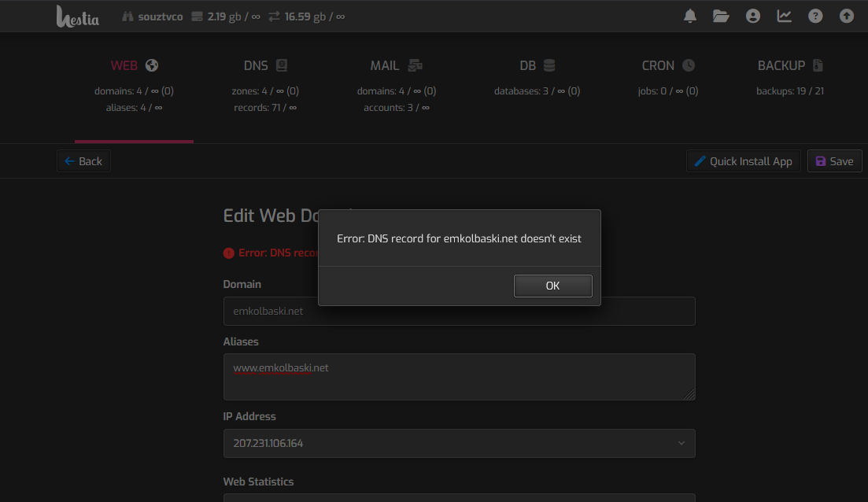
Task: Click the logout arrow icon in header
Action: [847, 16]
